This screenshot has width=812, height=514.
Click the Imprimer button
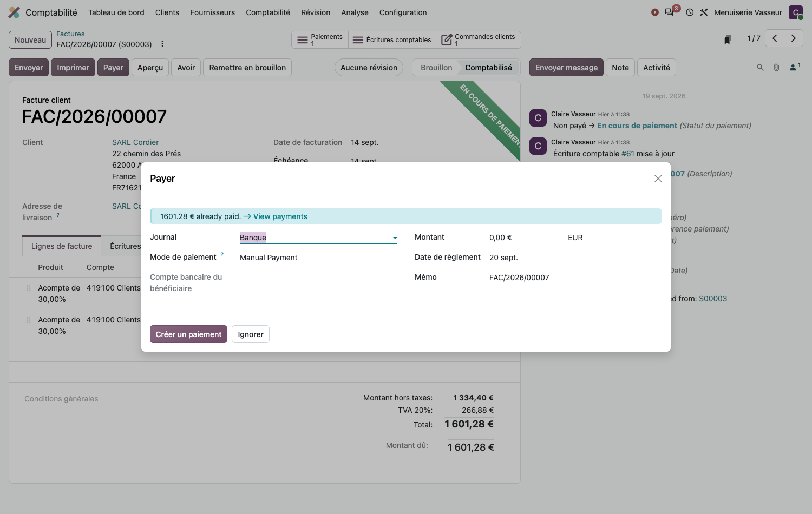point(73,68)
